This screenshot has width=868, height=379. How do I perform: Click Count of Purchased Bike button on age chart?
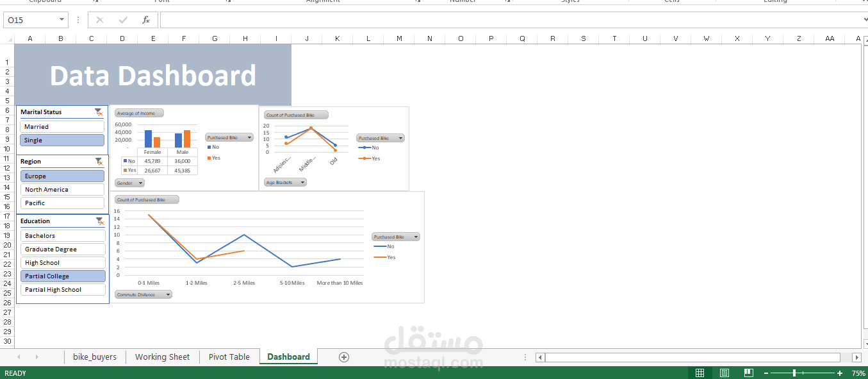point(297,115)
